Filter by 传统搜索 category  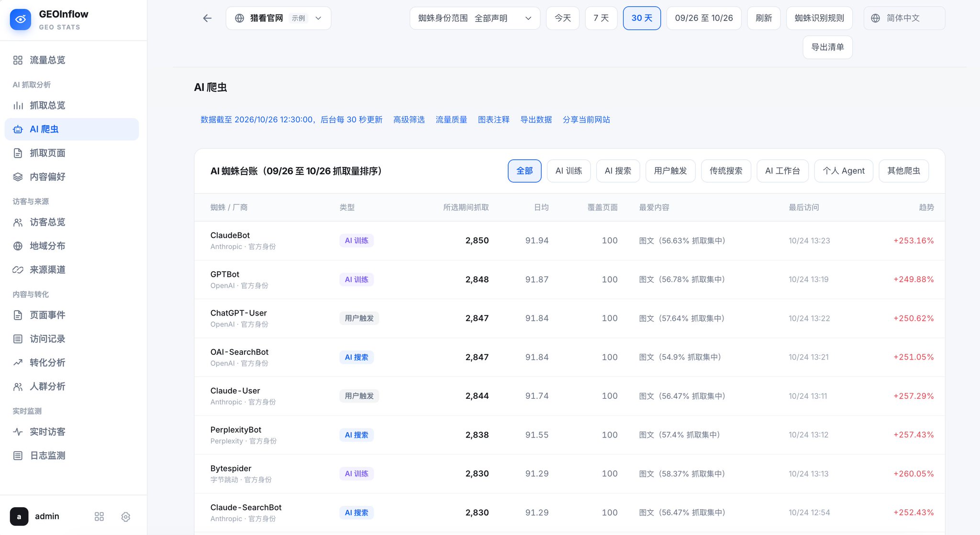pyautogui.click(x=726, y=171)
